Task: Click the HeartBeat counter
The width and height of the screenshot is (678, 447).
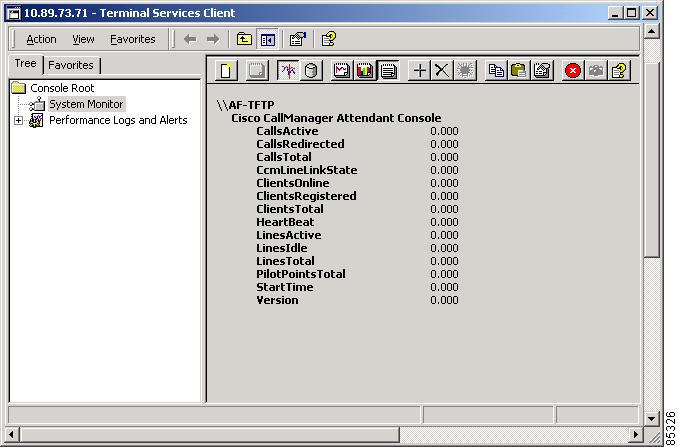Action: tap(285, 222)
